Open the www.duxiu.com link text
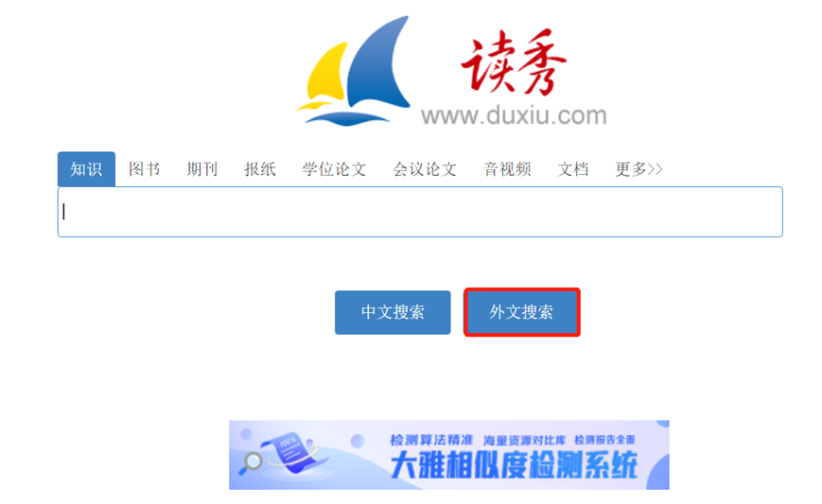 click(x=514, y=115)
